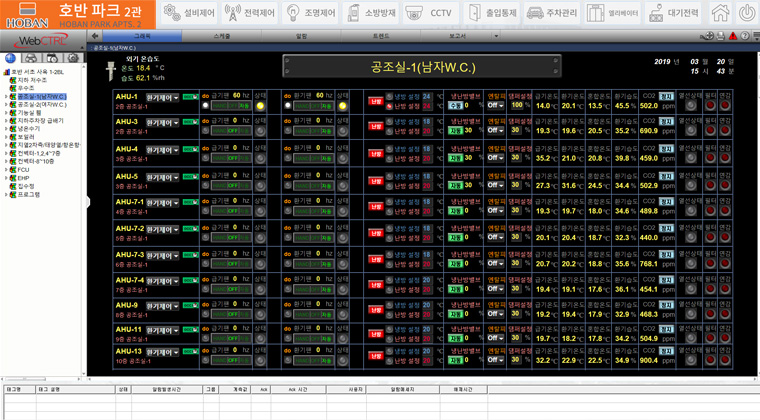Viewport: 760px width, 420px height.
Task: Toggle AHU-1 supply fan HAND/OFF/자동 switch
Action: point(231,106)
